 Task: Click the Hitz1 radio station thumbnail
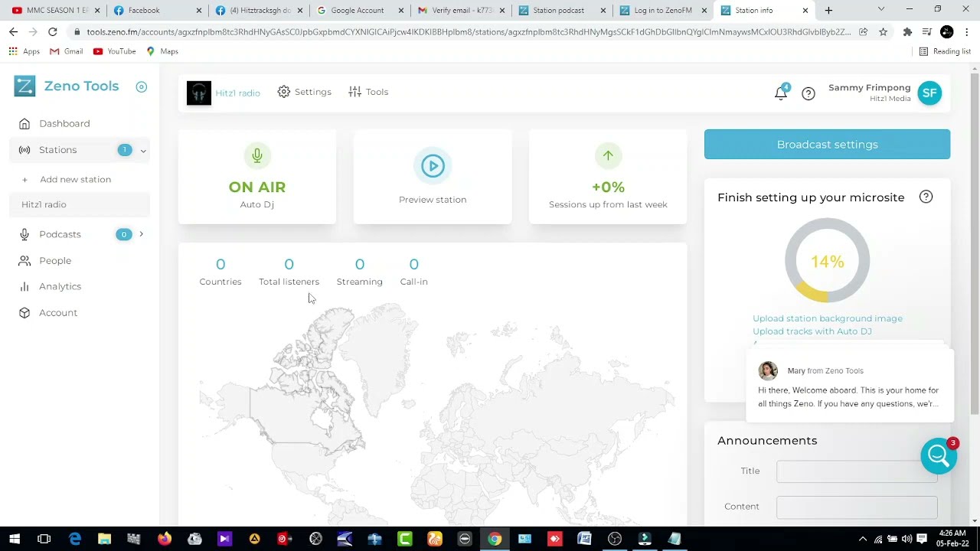point(199,93)
